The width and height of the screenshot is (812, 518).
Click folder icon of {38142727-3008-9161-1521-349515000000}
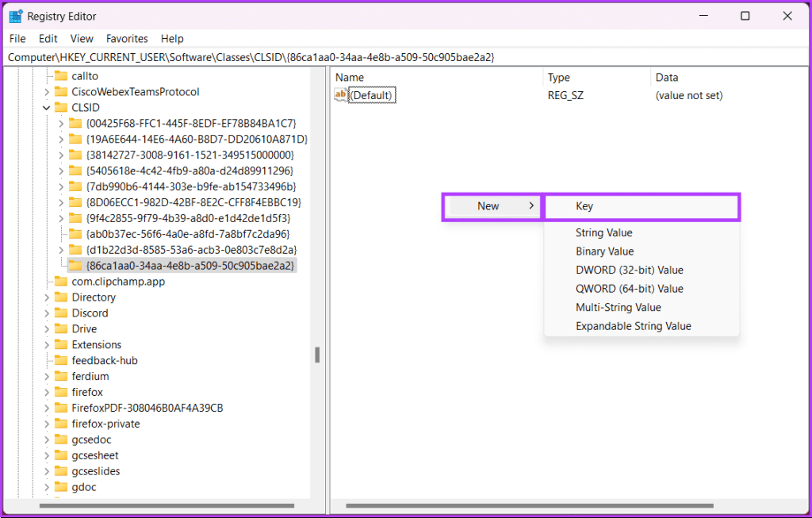pos(75,155)
